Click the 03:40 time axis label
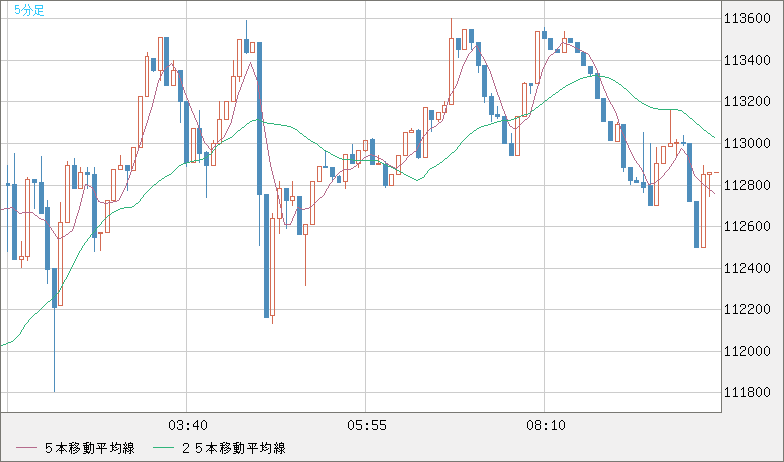Viewport: 784px width, 462px height. (188, 425)
